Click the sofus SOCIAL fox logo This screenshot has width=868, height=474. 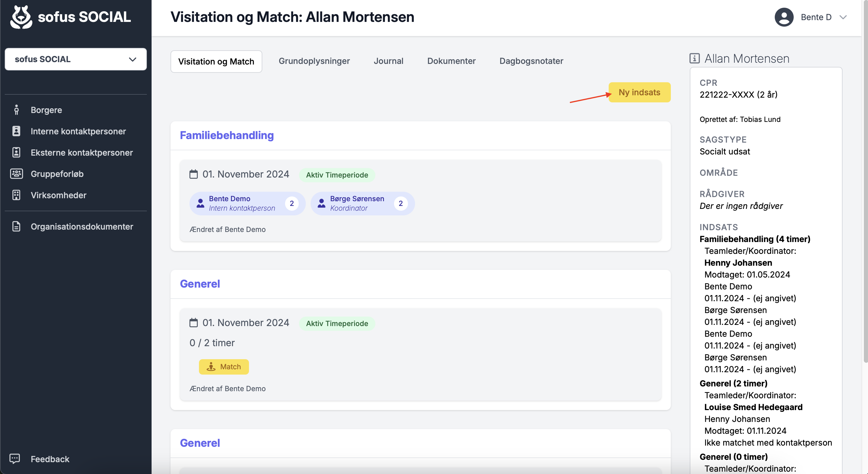(x=21, y=17)
